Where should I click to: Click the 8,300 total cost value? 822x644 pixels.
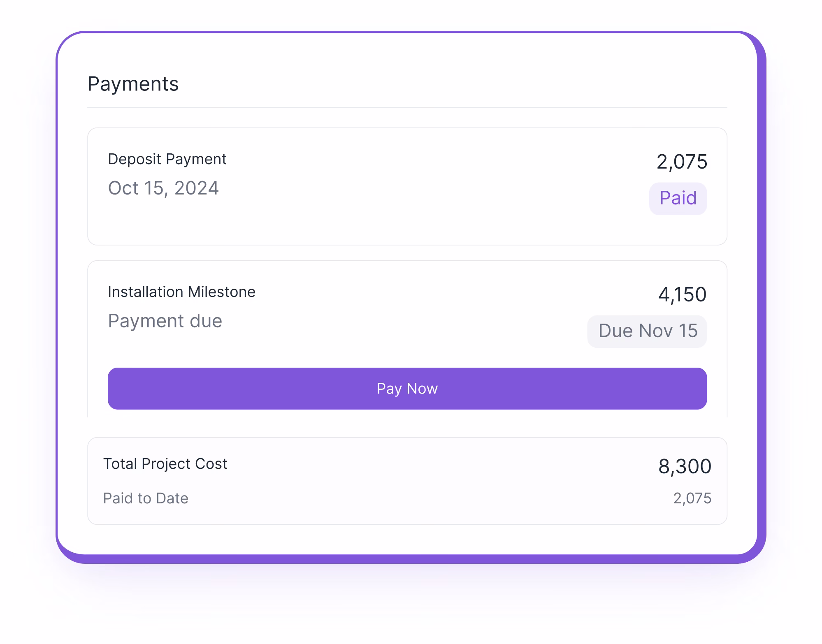pos(685,466)
